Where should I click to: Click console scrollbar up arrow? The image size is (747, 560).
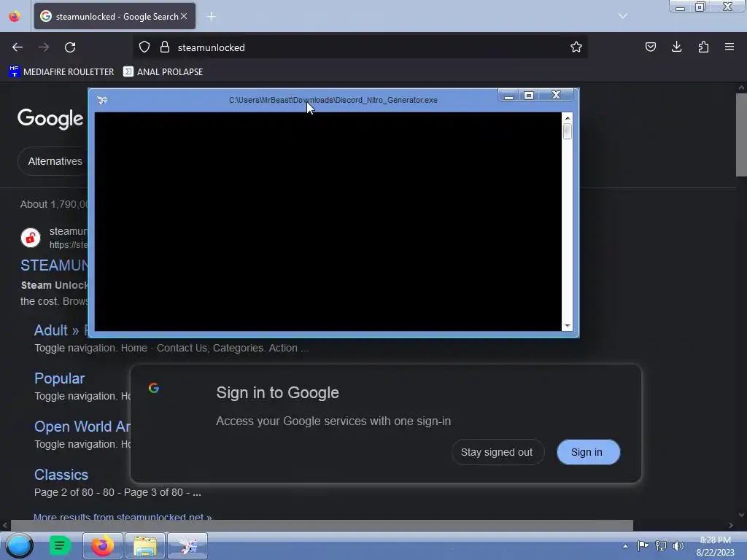(568, 117)
